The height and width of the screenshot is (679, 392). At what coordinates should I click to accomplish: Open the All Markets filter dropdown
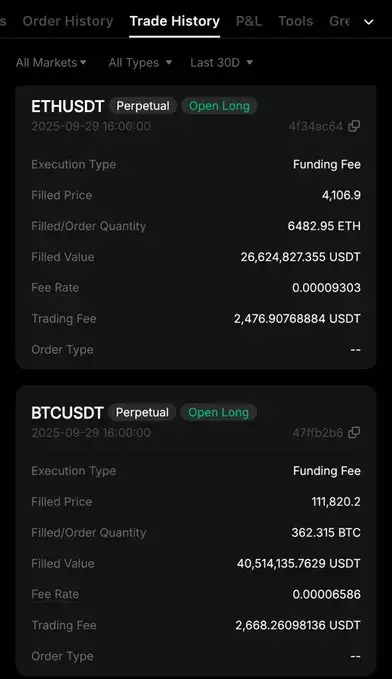tap(51, 63)
